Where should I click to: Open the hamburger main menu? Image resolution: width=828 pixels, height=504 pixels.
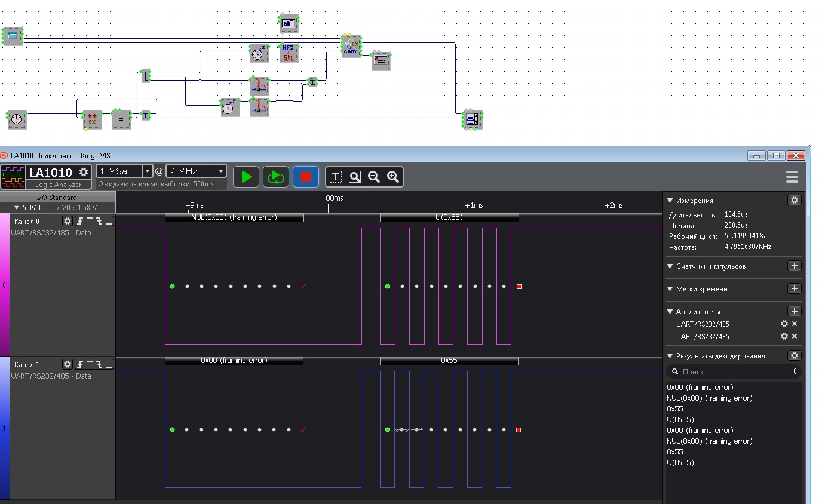point(792,177)
